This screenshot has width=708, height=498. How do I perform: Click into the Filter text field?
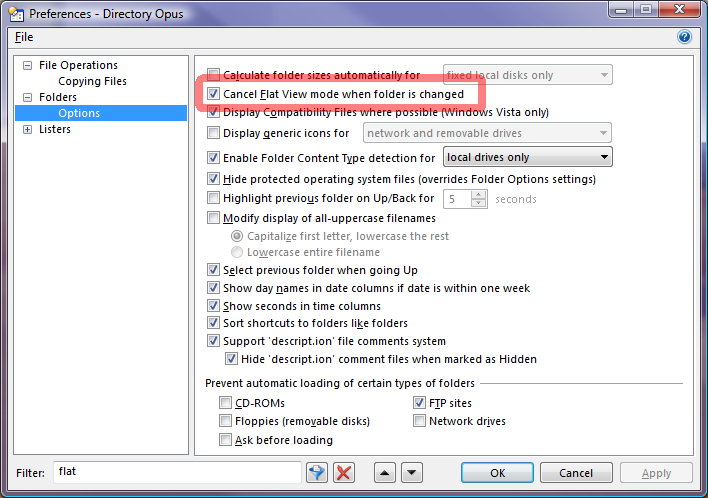[176, 471]
